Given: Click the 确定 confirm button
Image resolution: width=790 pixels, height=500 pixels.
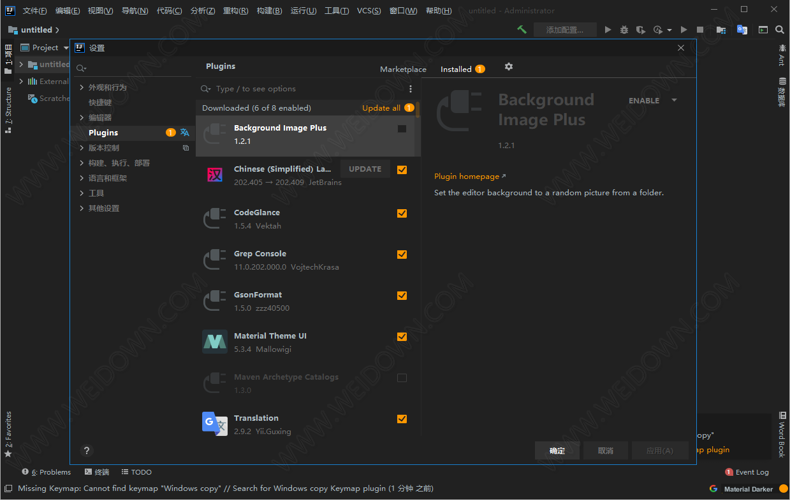Looking at the screenshot, I should [557, 451].
